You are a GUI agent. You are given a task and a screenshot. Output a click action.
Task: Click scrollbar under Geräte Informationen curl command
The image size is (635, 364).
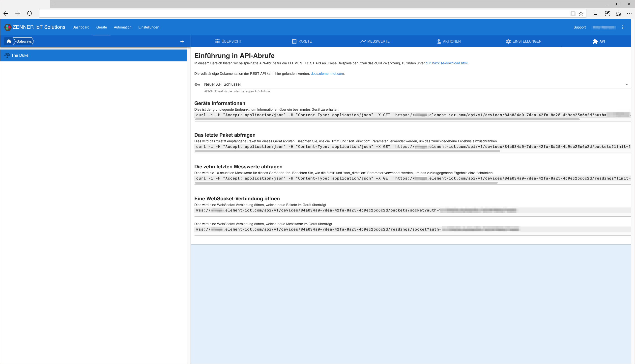[387, 120]
